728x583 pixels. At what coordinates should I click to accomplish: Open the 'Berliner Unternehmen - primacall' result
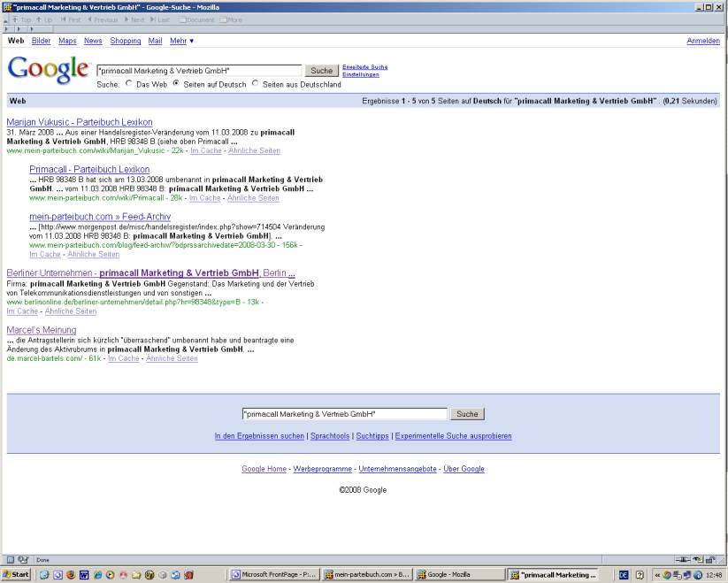coord(151,273)
